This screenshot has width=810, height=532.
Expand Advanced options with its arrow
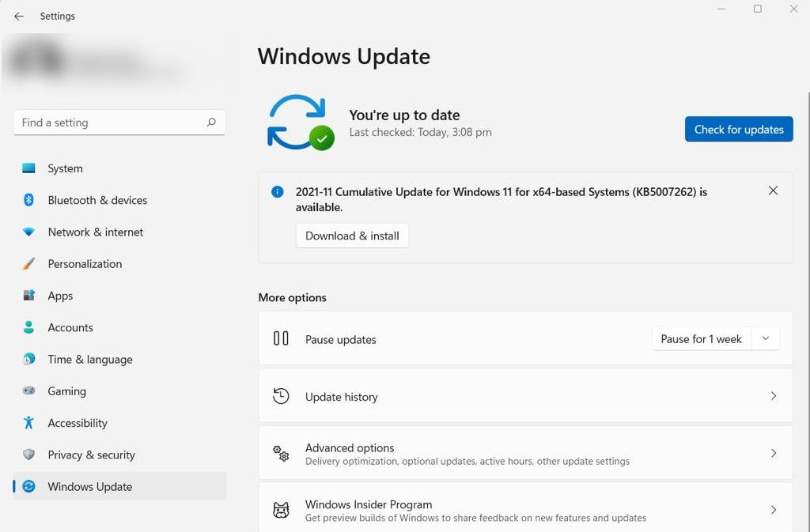(x=774, y=453)
